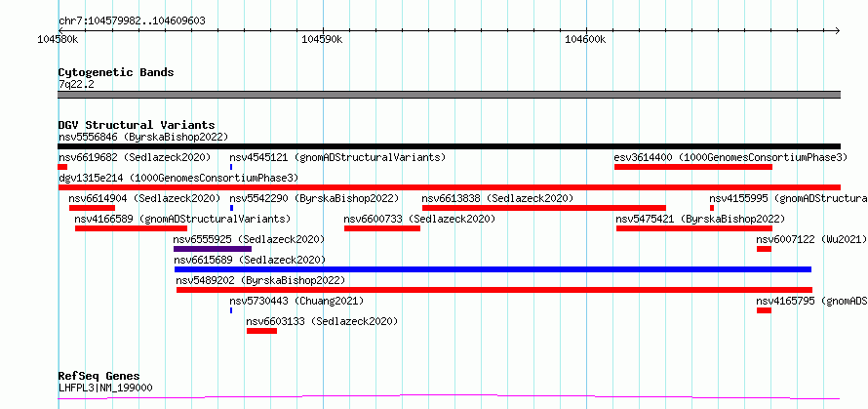Click the tiny red nsv4155995 marker
Viewport: 868px width, 409px height.
tap(712, 208)
